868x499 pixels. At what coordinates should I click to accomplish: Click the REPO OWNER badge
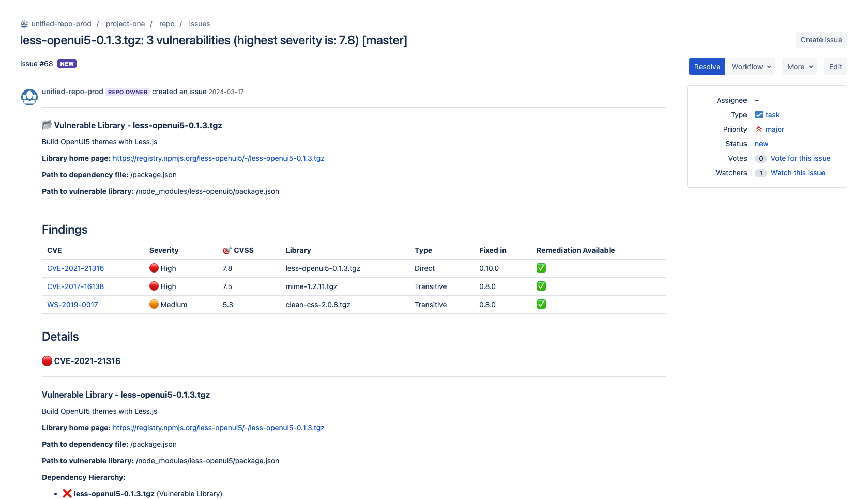tap(128, 92)
